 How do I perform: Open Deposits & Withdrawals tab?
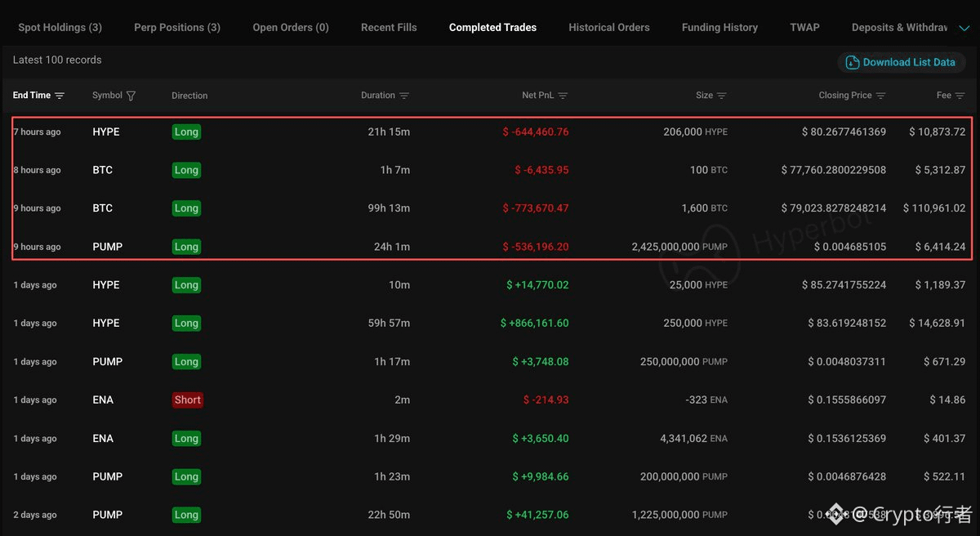click(899, 28)
